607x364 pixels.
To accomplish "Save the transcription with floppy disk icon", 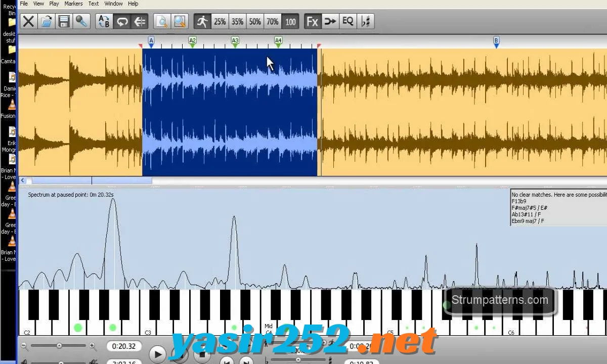I will tap(64, 21).
